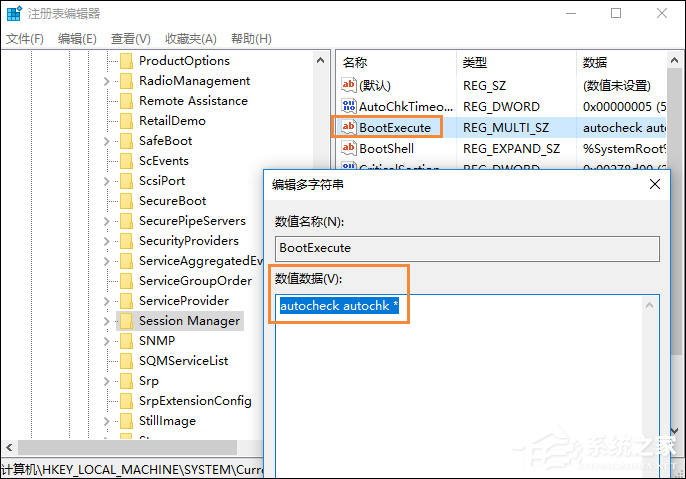Select the SQMServiceList folder icon
Screen dimensions: 686x479
[126, 361]
